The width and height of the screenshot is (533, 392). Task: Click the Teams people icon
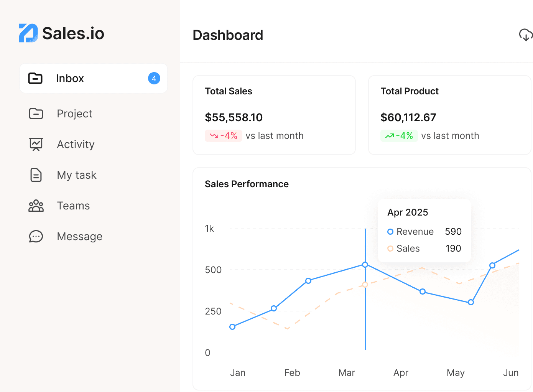coord(35,206)
